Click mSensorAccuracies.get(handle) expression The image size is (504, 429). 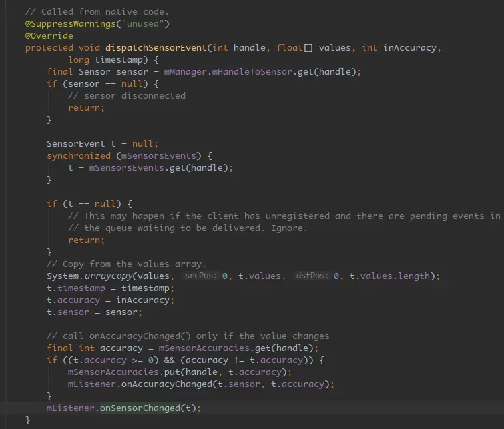(236, 348)
